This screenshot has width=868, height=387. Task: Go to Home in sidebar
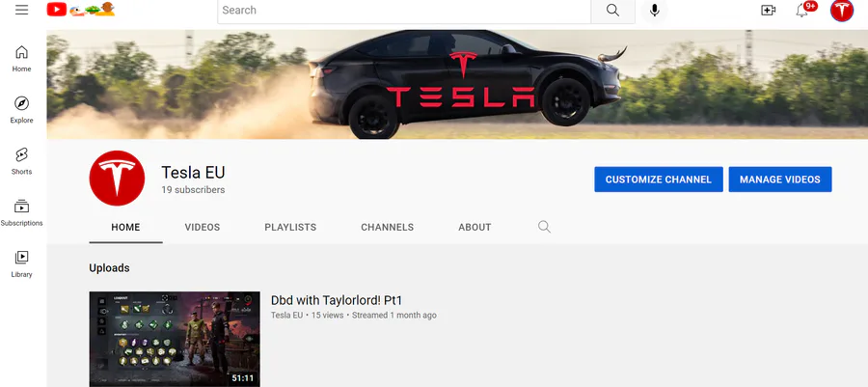[x=21, y=59]
